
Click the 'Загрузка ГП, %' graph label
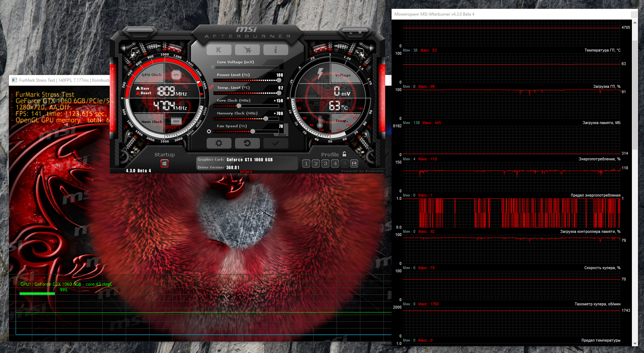pos(607,86)
